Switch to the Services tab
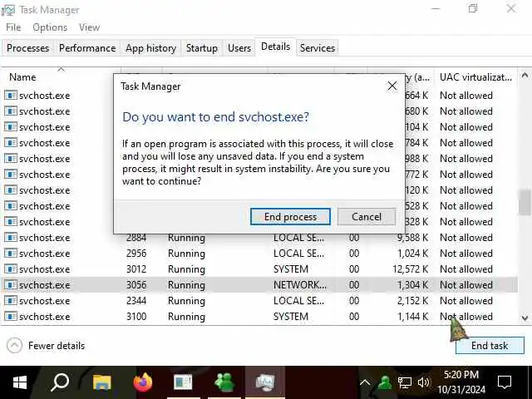The width and height of the screenshot is (532, 399). click(318, 48)
